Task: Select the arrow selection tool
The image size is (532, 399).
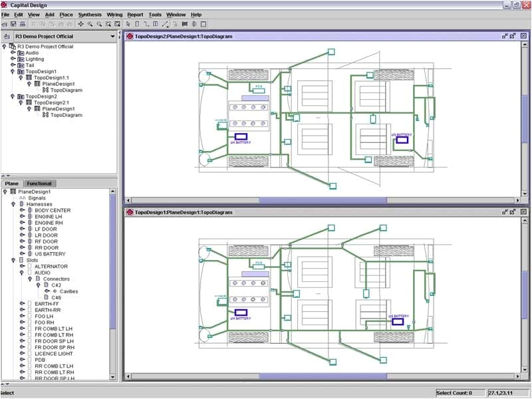Action: click(x=128, y=24)
